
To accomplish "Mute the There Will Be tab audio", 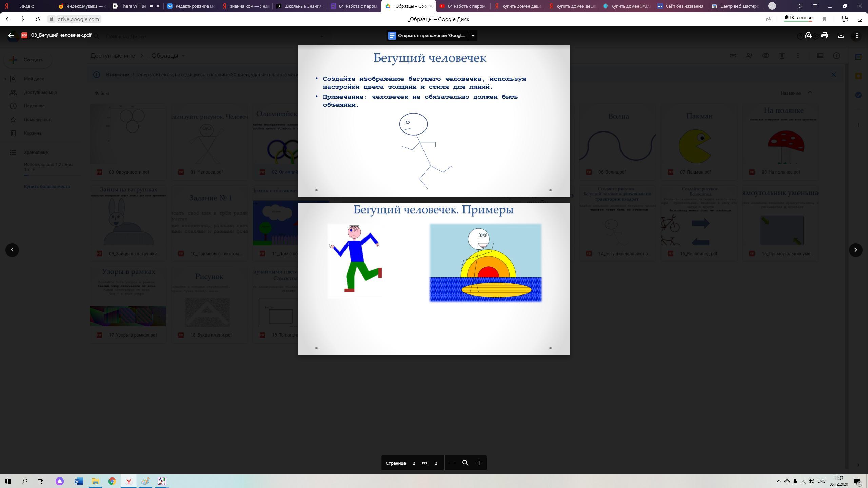I will click(x=152, y=6).
